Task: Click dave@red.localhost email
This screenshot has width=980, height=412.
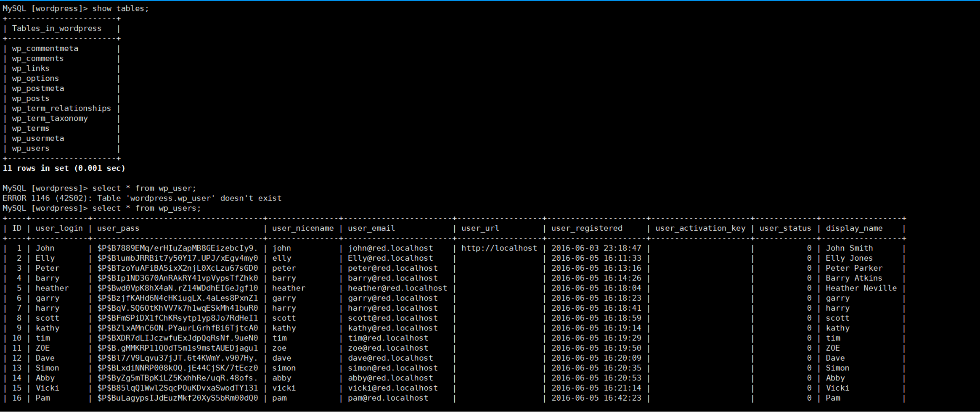Action: (390, 358)
